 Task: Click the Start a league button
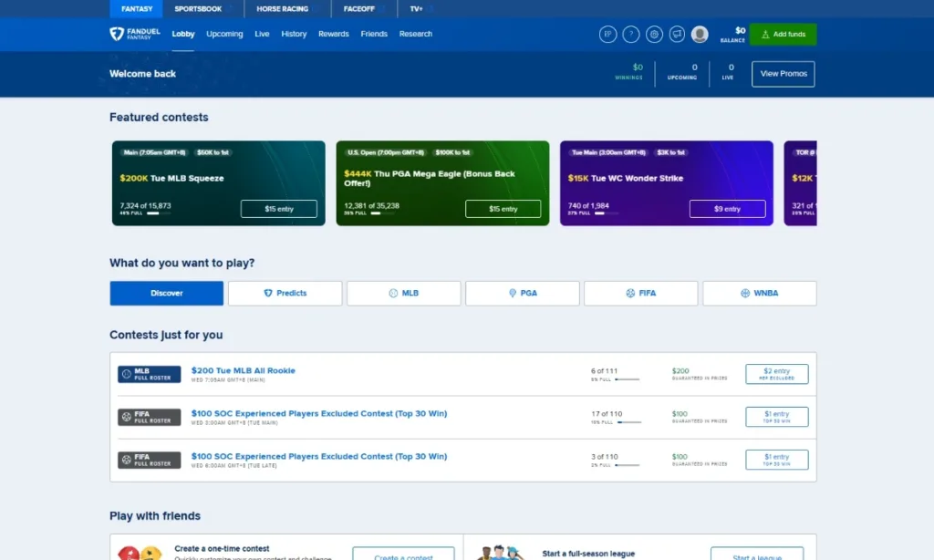pyautogui.click(x=757, y=554)
